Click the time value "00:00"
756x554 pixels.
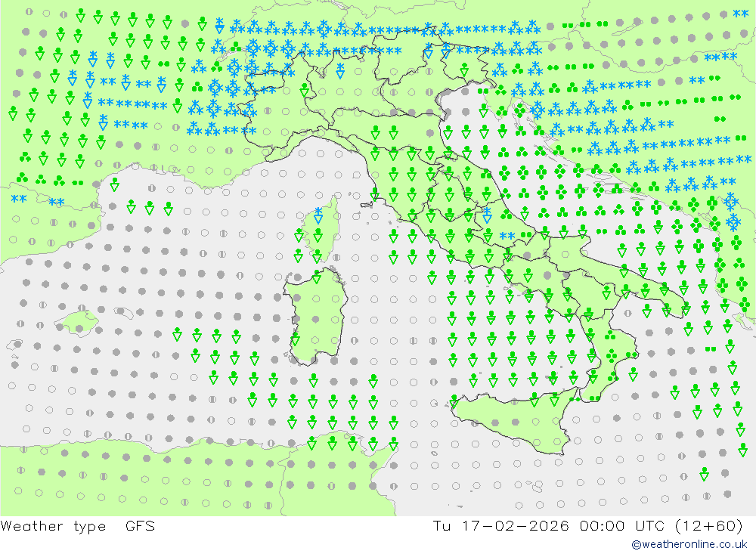point(603,525)
